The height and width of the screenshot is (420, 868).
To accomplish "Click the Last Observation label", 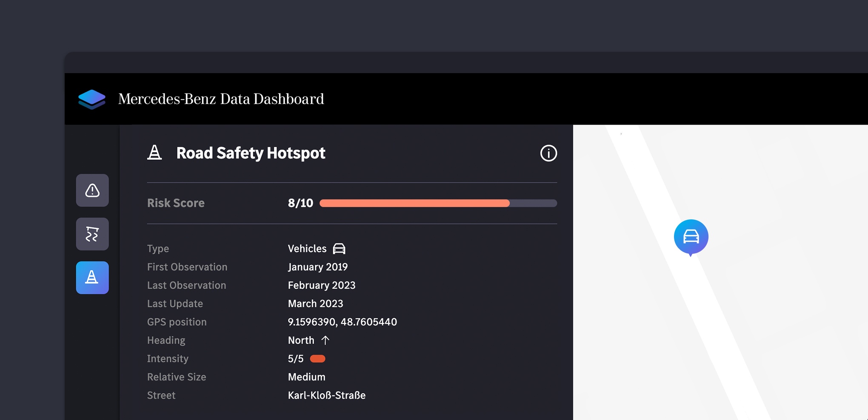I will (186, 285).
